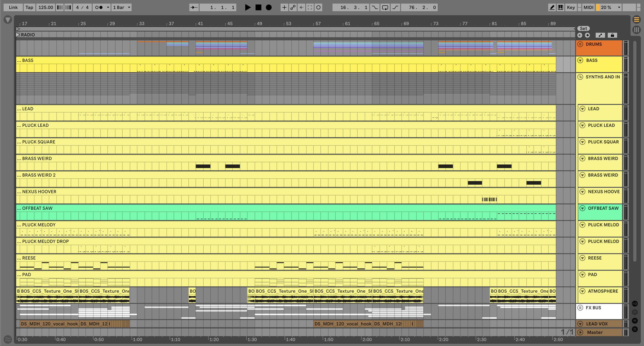Click the Set locator button

[x=583, y=28]
